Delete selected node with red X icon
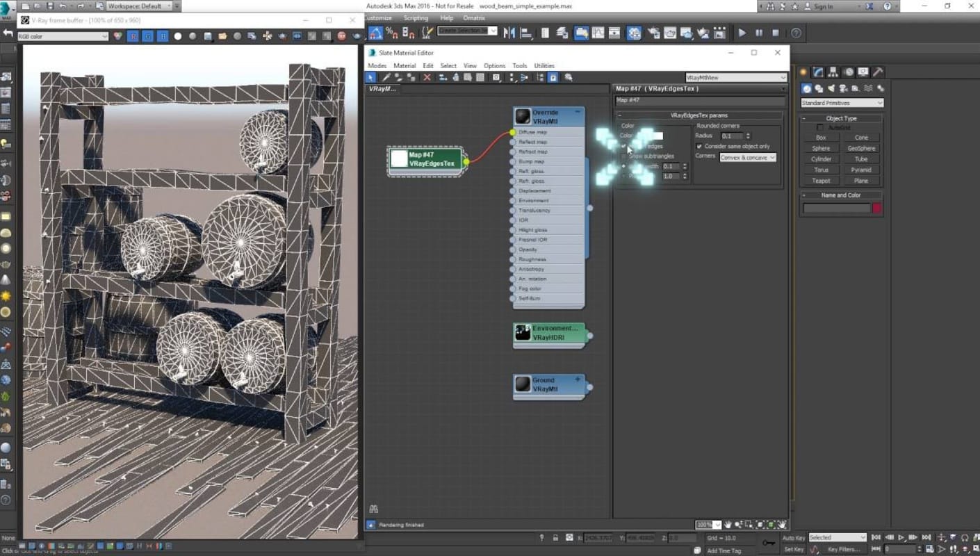Screen dimensions: 980x556 [x=427, y=77]
